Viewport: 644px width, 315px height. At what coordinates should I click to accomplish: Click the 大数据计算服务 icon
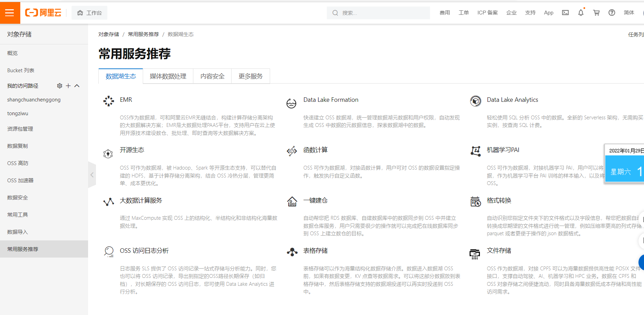(109, 202)
